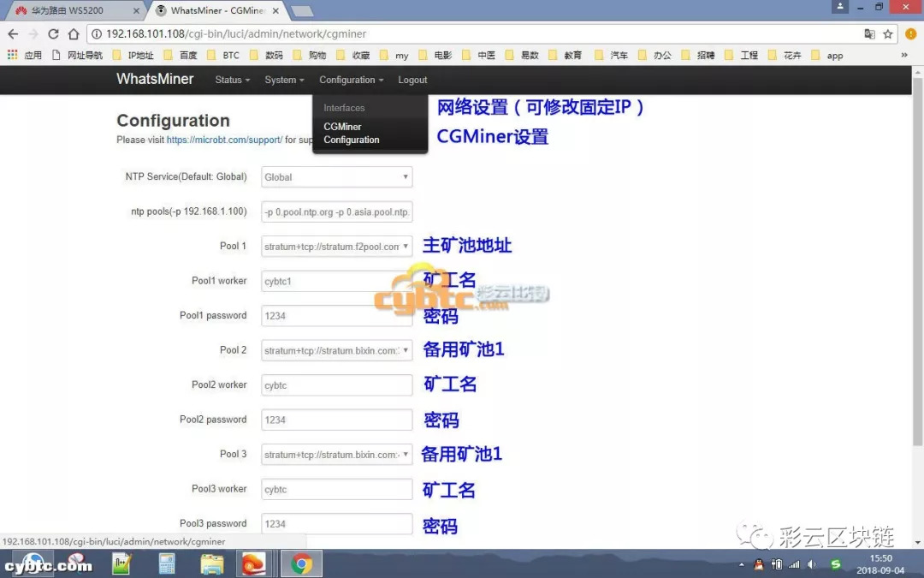Click Pool3 password field
Viewport: 924px width, 578px height.
tap(336, 524)
